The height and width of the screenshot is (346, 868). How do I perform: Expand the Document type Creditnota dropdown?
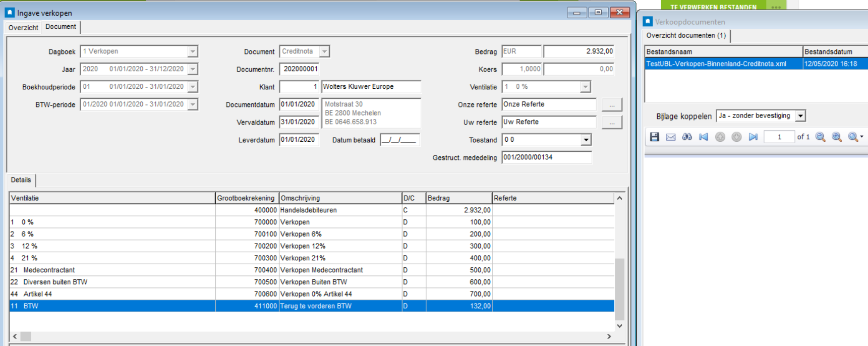[325, 51]
